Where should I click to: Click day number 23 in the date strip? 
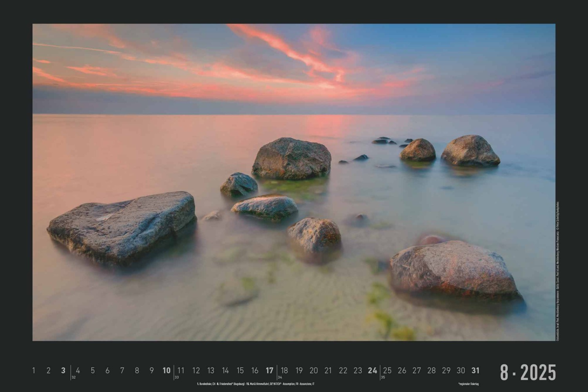coord(358,370)
